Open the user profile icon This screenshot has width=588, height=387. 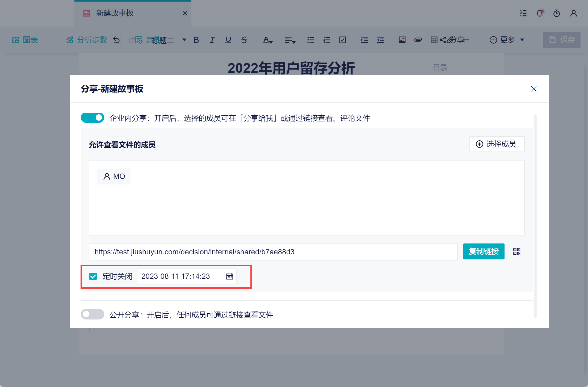[x=573, y=13]
